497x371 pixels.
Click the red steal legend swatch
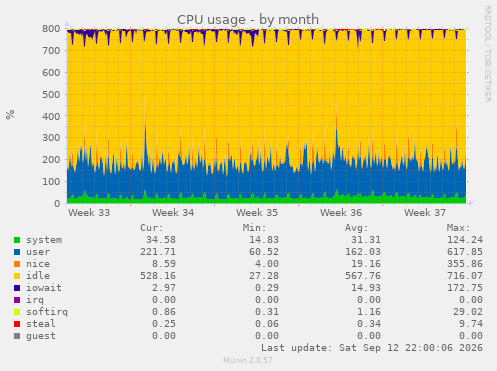click(x=17, y=324)
